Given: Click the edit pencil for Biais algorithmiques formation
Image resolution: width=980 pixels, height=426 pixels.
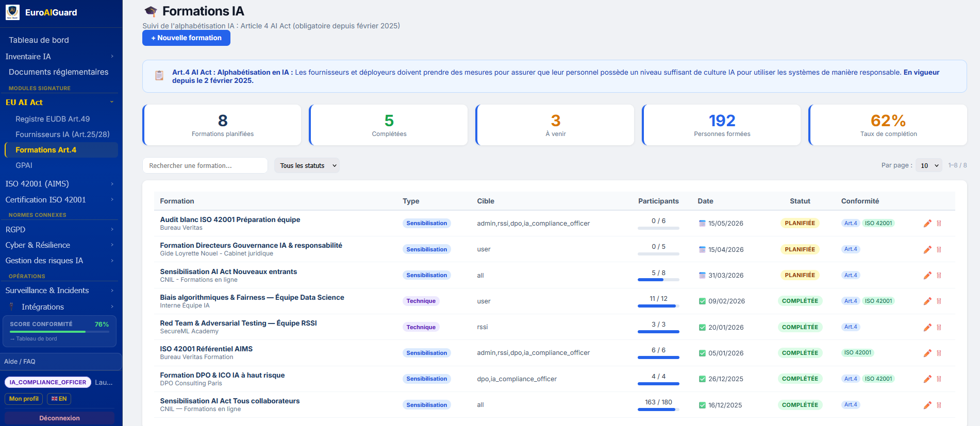Looking at the screenshot, I should (927, 301).
